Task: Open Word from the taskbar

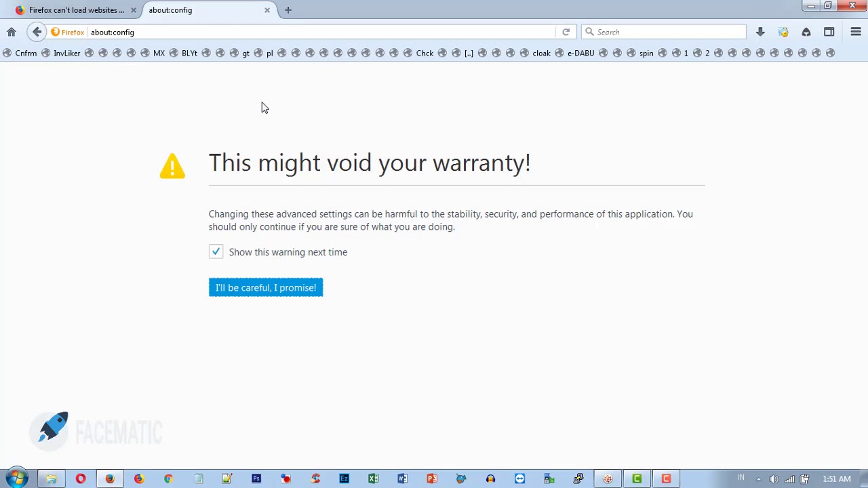Action: 403,479
